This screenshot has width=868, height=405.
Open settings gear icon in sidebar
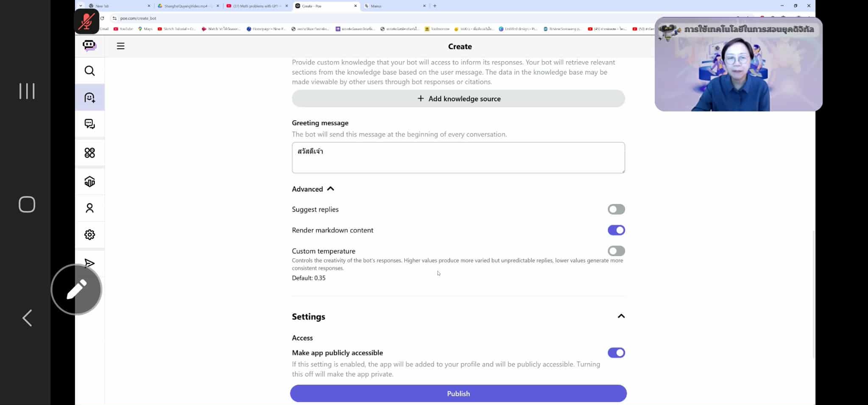click(x=89, y=235)
